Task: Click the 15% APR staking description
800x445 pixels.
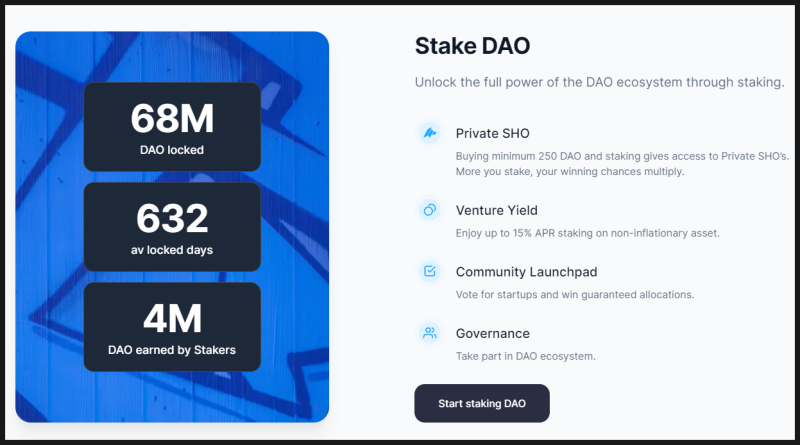Action: coord(587,233)
